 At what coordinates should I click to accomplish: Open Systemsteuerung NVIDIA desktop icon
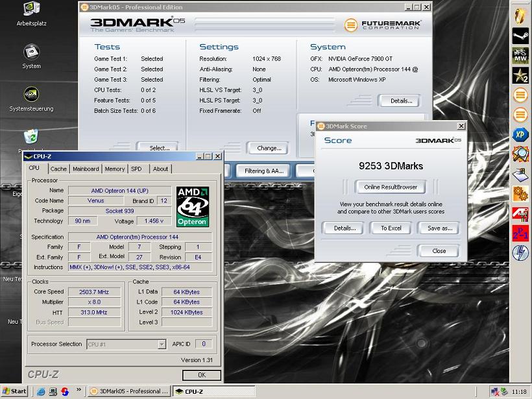click(x=32, y=95)
